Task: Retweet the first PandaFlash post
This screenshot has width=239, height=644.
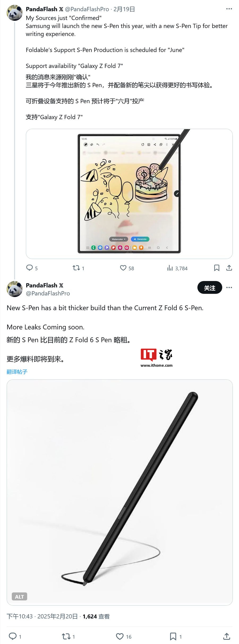Action: [78, 268]
